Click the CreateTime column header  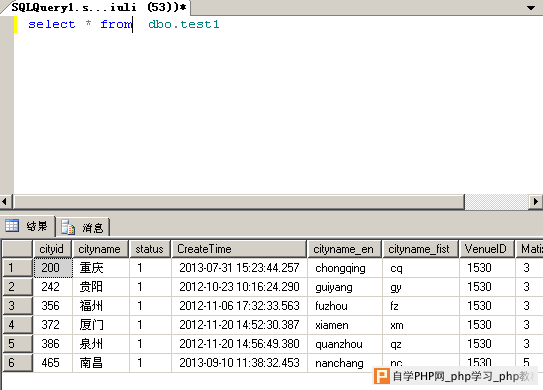coord(239,249)
